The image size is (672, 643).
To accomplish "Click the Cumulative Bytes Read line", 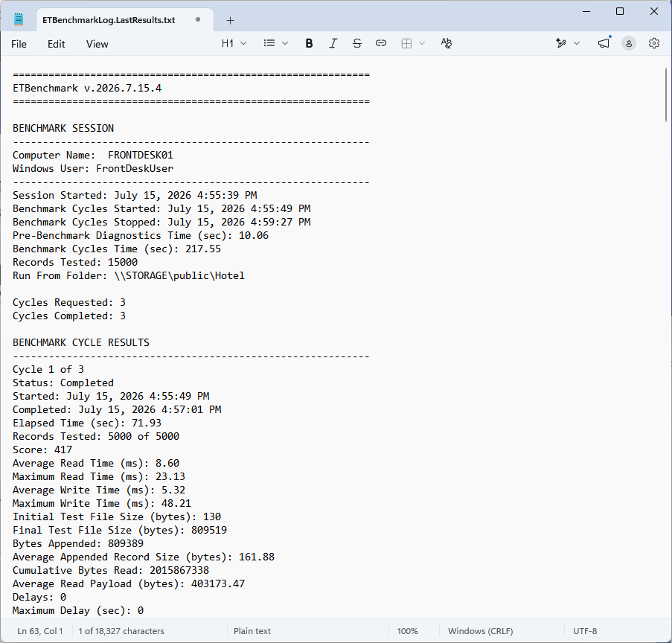I will (111, 571).
